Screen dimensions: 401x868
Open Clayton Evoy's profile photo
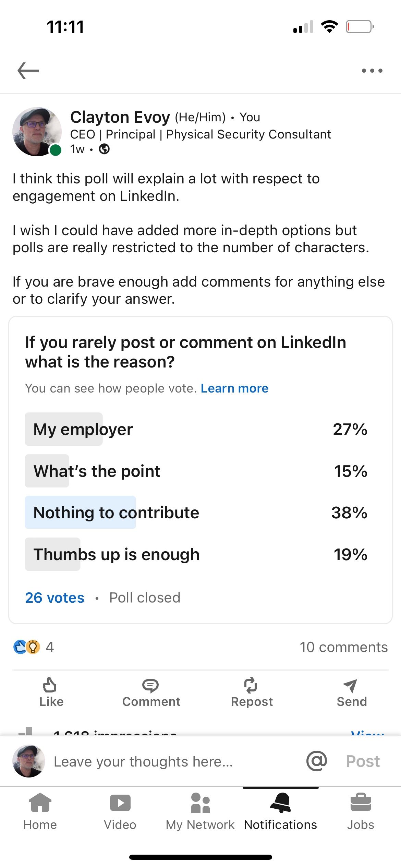[37, 132]
